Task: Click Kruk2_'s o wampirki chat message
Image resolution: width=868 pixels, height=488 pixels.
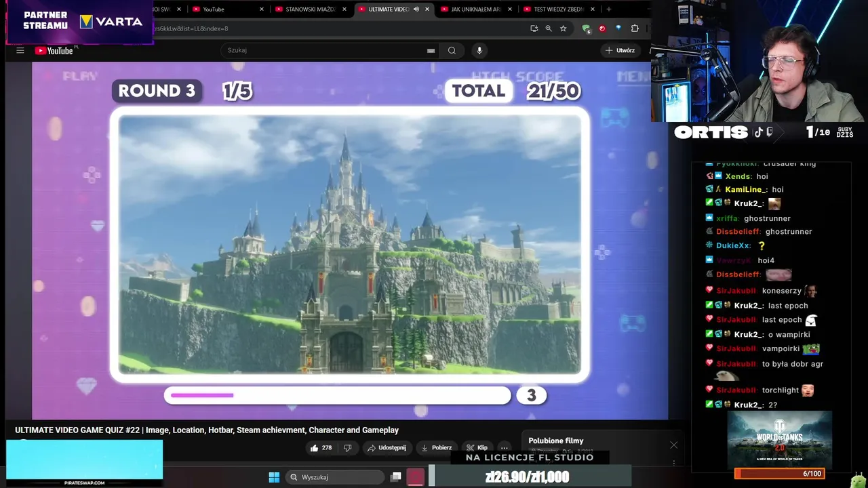Action: [789, 334]
